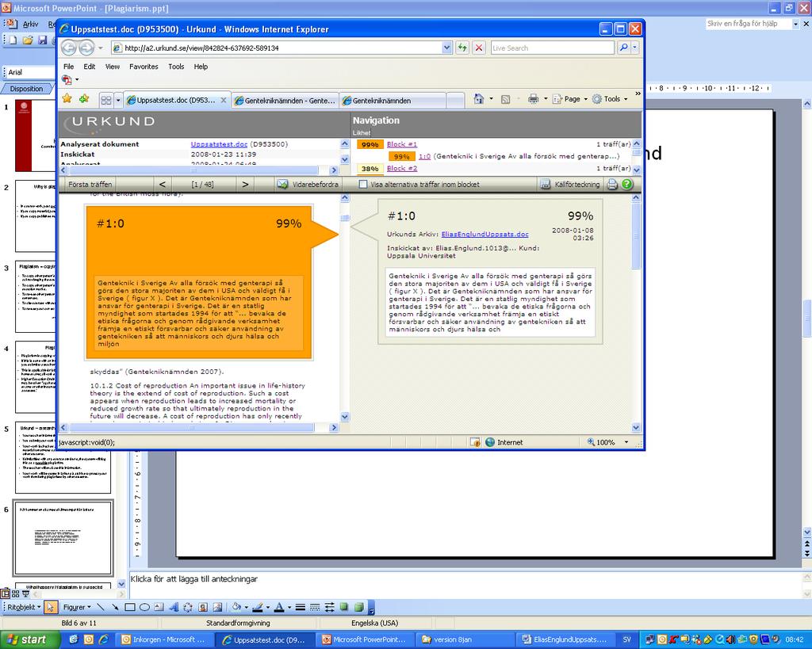Select the Arrow drawing tool
Image resolution: width=812 pixels, height=649 pixels.
coord(115,607)
